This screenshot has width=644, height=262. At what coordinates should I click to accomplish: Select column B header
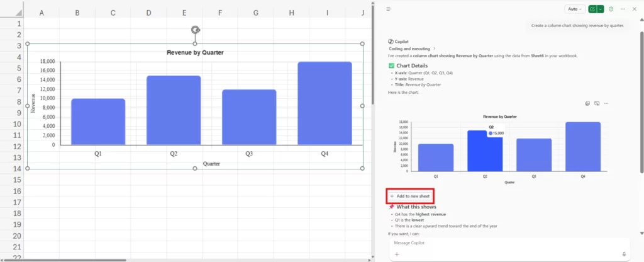click(x=77, y=13)
